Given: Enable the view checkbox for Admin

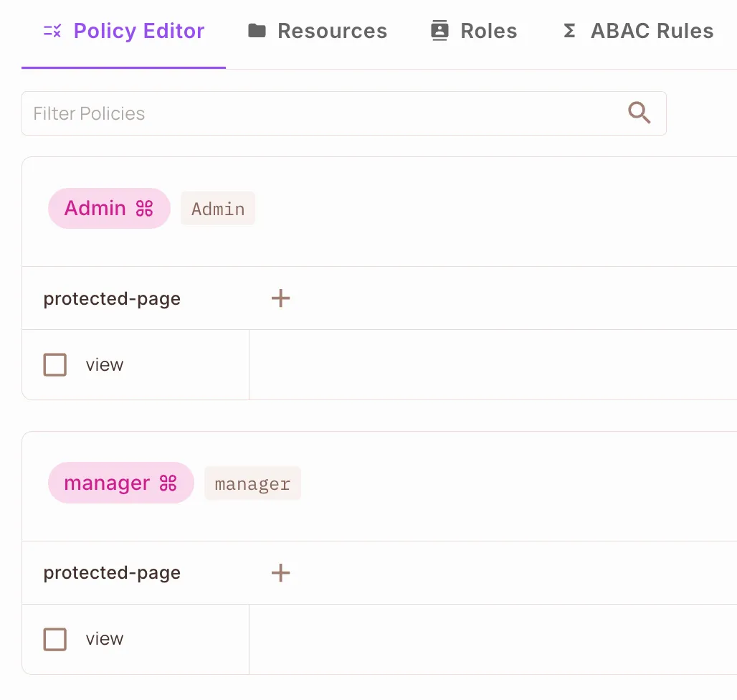Looking at the screenshot, I should (55, 365).
